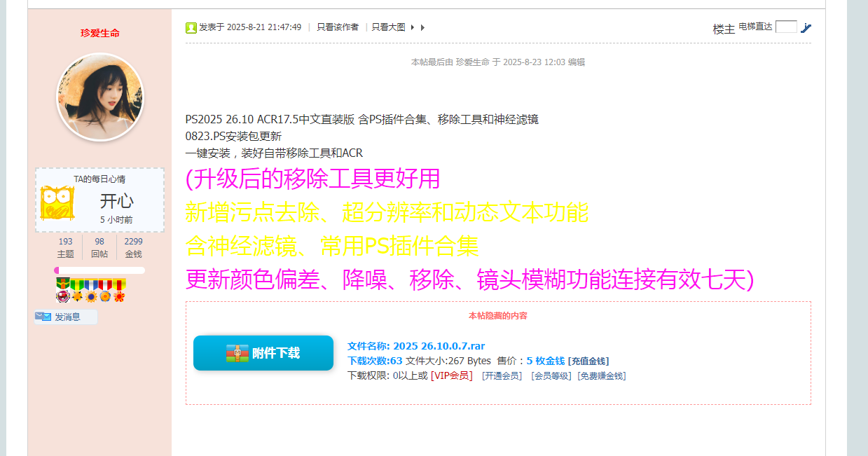Open the 充值金钱 recharge link
This screenshot has width=868, height=456.
[588, 361]
